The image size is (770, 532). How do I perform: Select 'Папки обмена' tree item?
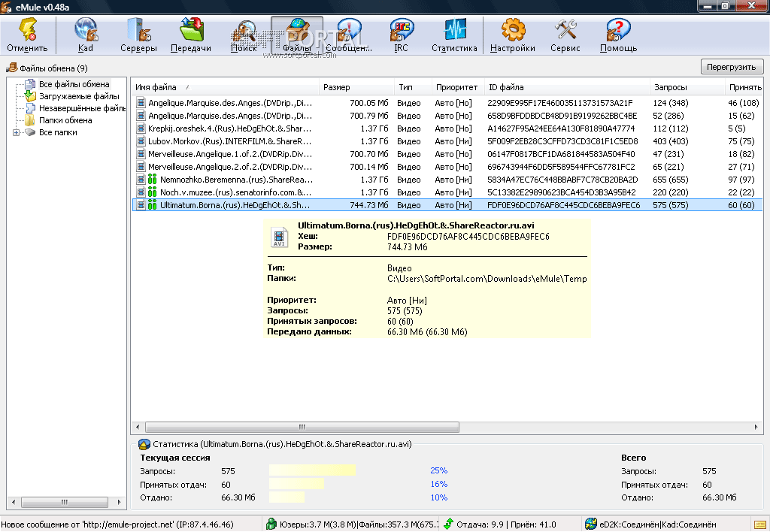[65, 120]
